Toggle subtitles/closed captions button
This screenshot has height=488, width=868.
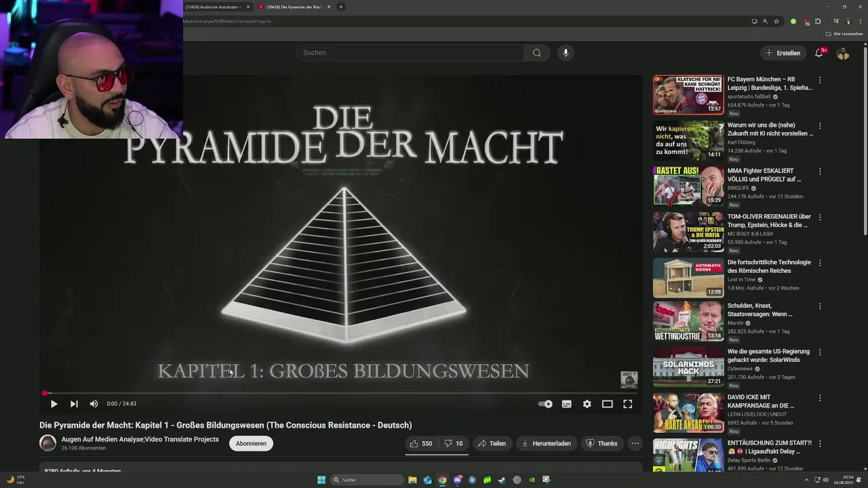tap(567, 404)
